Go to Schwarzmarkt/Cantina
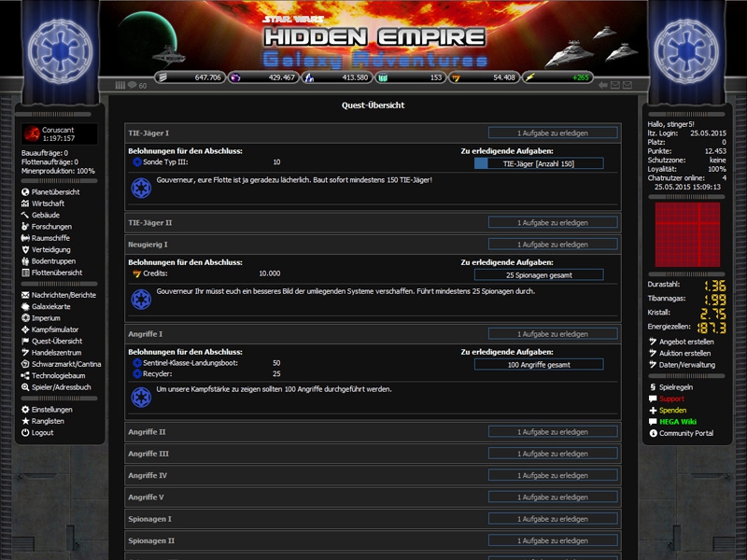 tap(66, 364)
